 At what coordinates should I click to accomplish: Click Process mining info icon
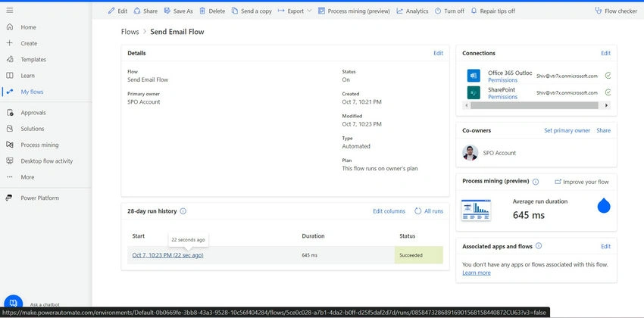coord(536,182)
